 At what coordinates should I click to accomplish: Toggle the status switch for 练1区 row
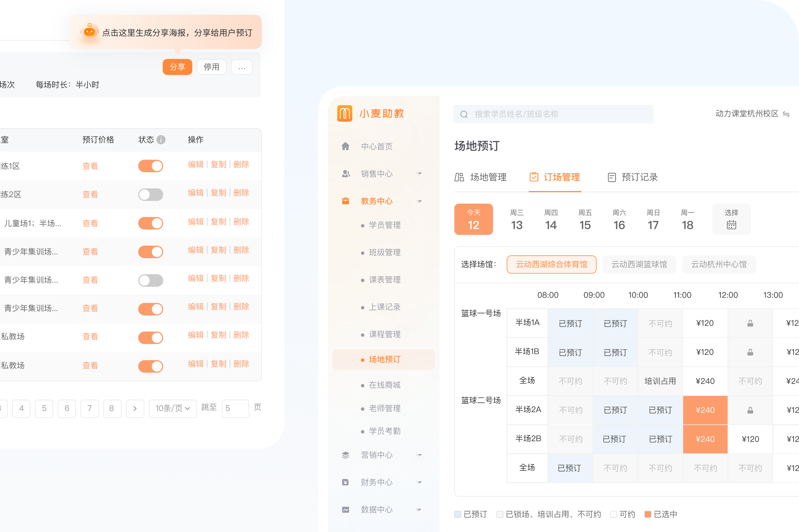point(151,166)
